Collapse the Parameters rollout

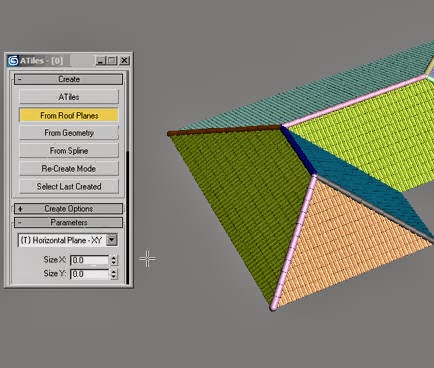[68, 222]
